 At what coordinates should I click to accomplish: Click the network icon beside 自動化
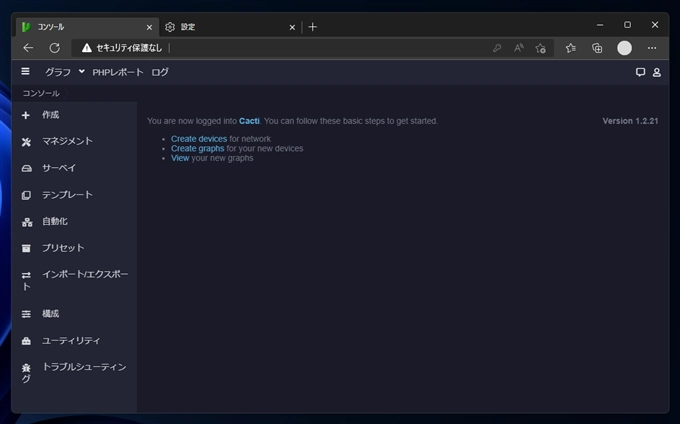27,222
